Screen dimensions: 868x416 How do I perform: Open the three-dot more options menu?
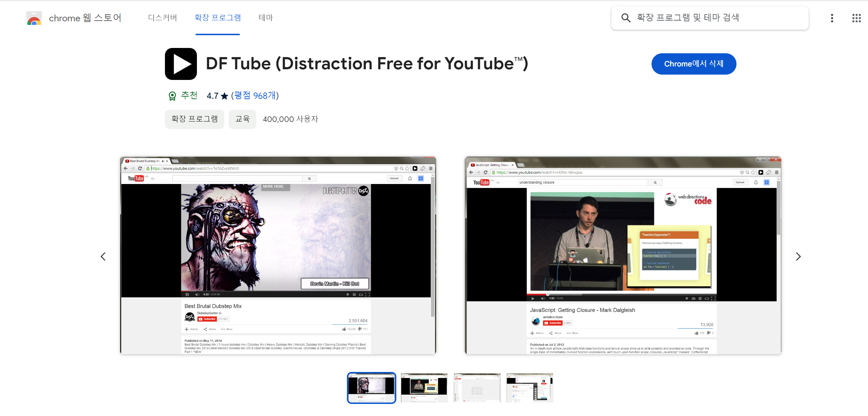832,18
